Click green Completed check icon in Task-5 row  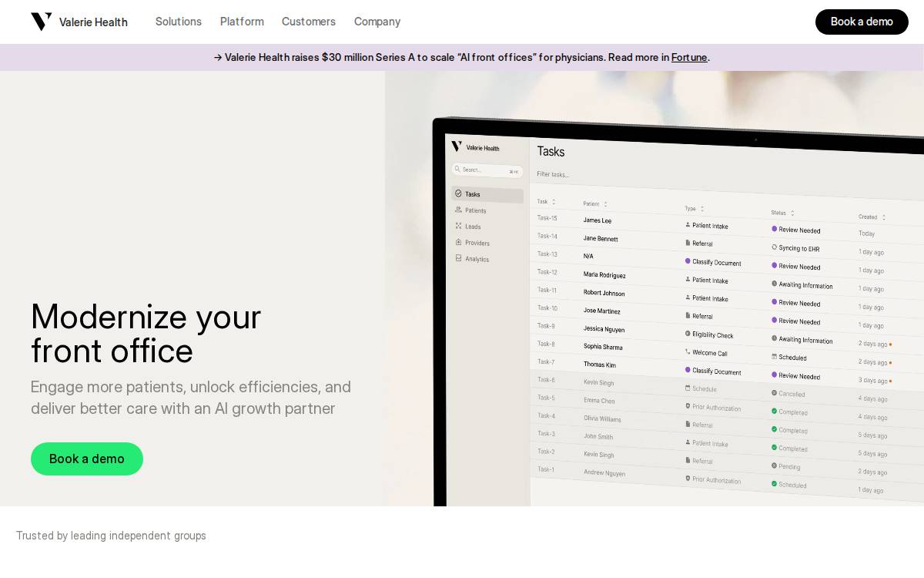(775, 411)
